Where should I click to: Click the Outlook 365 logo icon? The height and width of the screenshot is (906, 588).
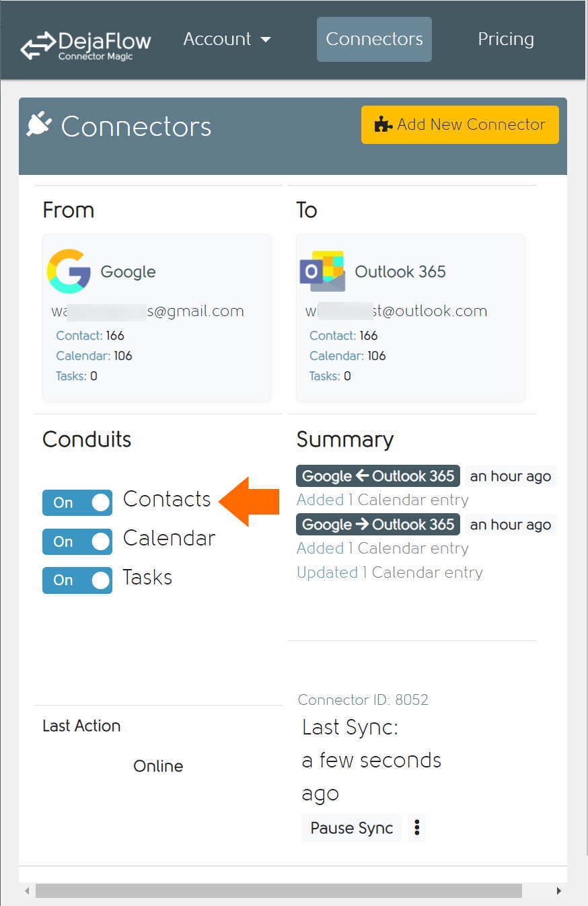click(x=322, y=271)
